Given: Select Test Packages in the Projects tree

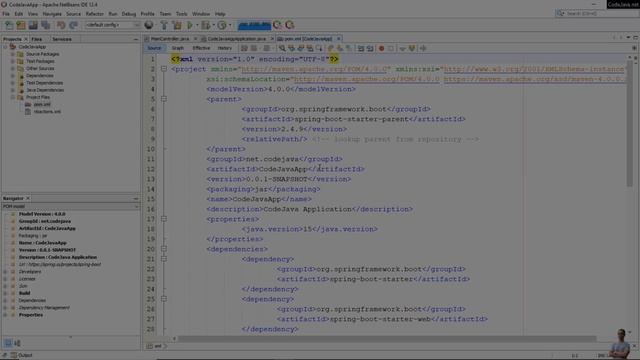Looking at the screenshot, I should (40, 61).
